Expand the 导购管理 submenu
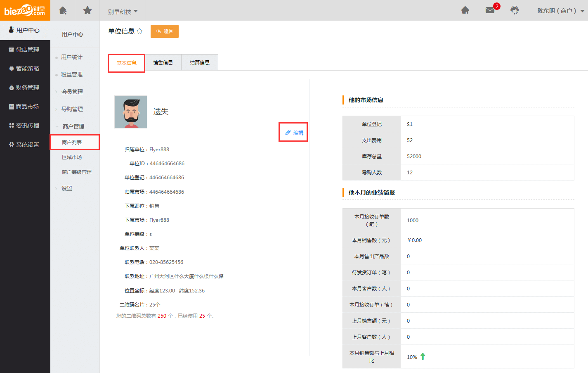588x373 pixels. coord(72,109)
